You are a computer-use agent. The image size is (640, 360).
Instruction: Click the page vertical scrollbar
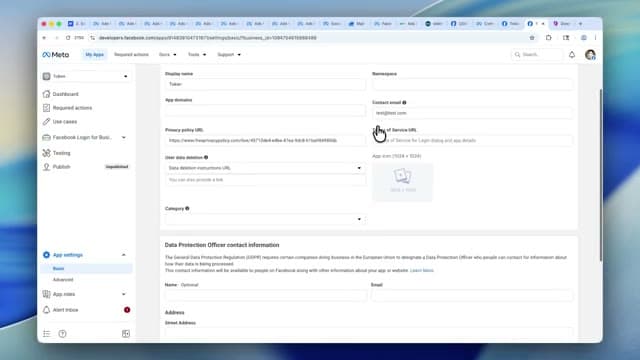coord(600,176)
